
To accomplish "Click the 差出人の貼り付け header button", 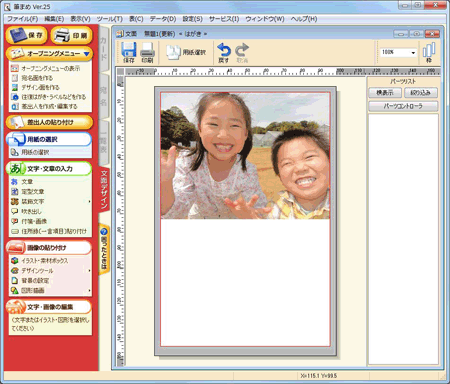I will (x=49, y=122).
